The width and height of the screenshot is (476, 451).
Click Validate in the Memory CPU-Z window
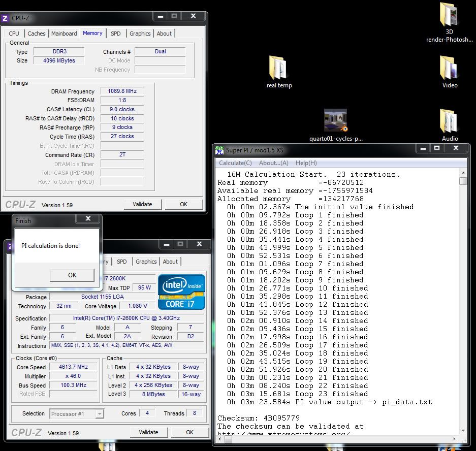coord(142,204)
